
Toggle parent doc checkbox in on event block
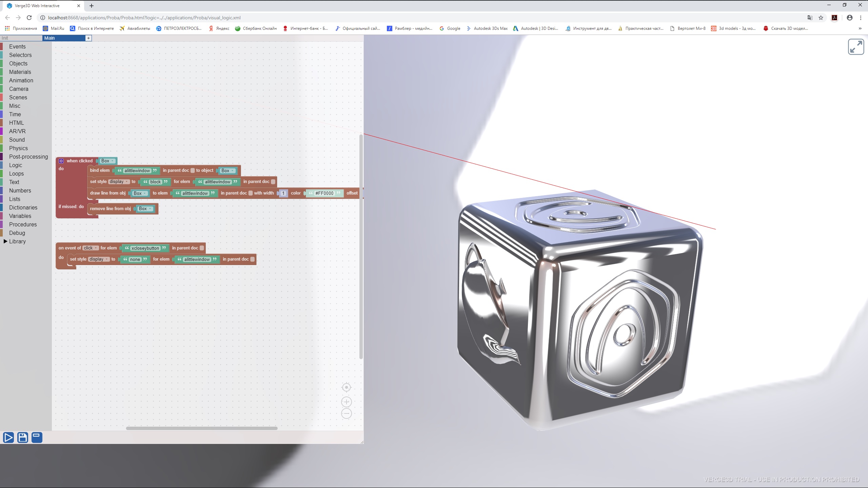point(202,248)
